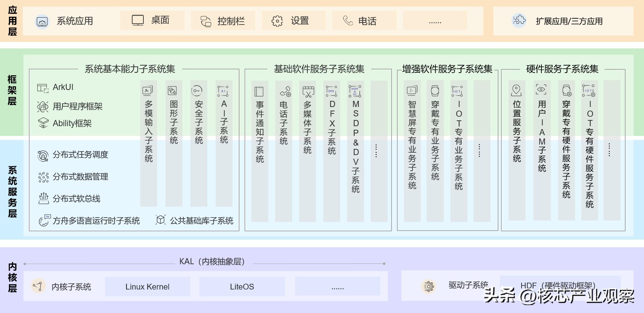This screenshot has height=313, width=644.
Task: Click the 增强软件服务子系统集 heading
Action: [448, 69]
